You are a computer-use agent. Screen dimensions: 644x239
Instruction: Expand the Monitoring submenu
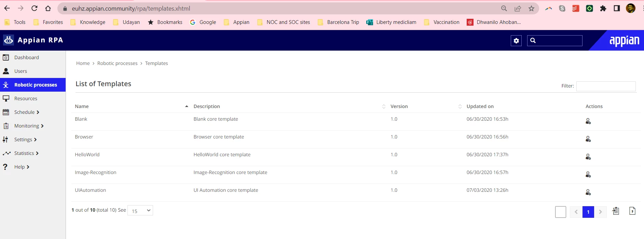pos(42,126)
